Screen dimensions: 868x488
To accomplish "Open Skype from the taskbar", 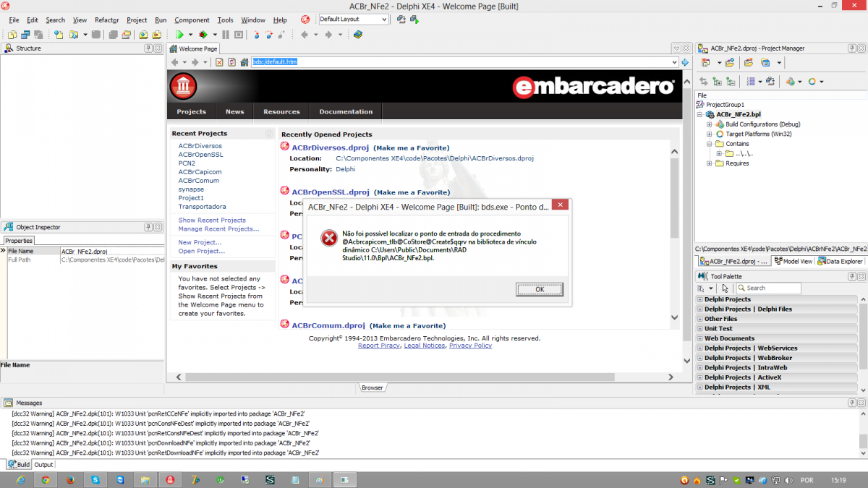I will [x=95, y=480].
